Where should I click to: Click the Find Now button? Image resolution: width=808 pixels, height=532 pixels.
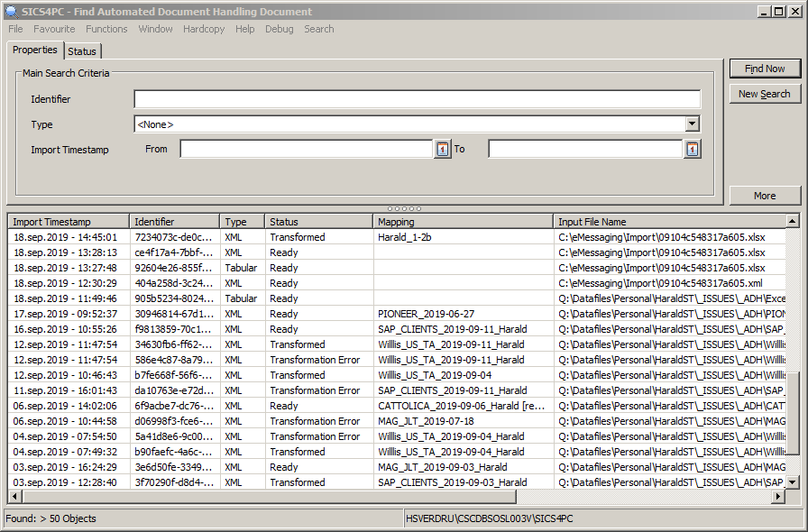[x=765, y=69]
